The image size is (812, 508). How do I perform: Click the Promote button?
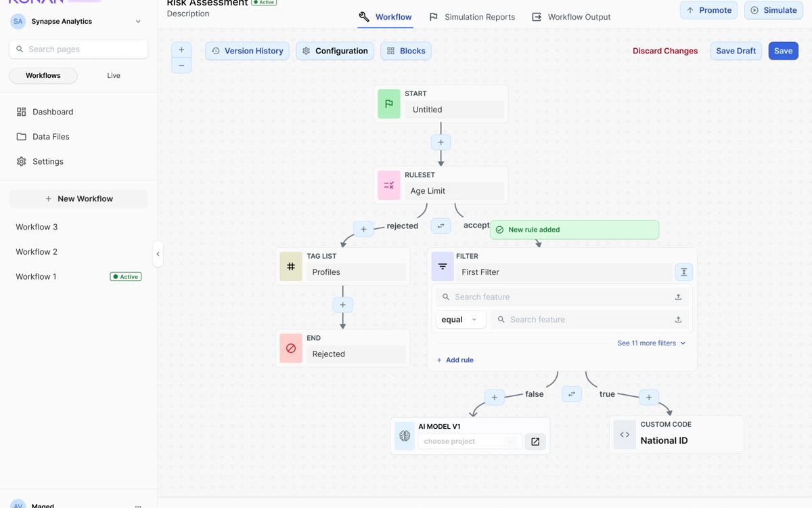click(708, 10)
